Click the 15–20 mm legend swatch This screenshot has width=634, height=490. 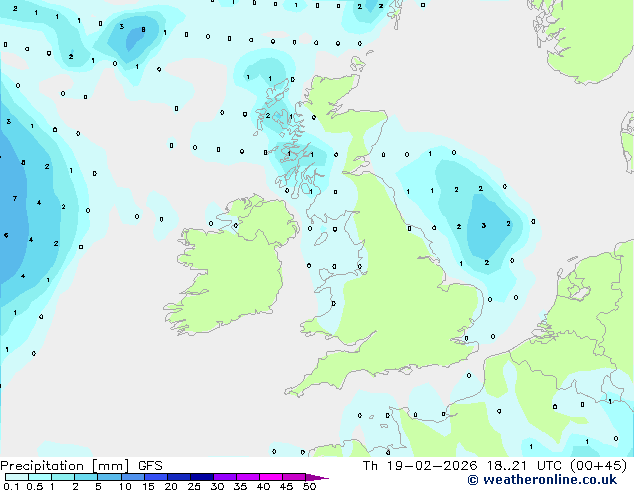[x=155, y=477]
